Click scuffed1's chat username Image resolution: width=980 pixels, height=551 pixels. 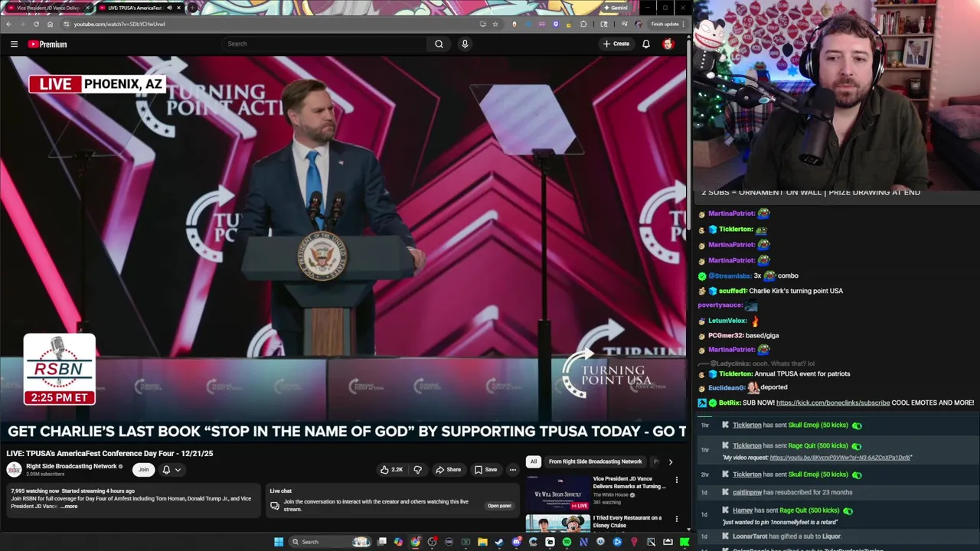coord(732,291)
